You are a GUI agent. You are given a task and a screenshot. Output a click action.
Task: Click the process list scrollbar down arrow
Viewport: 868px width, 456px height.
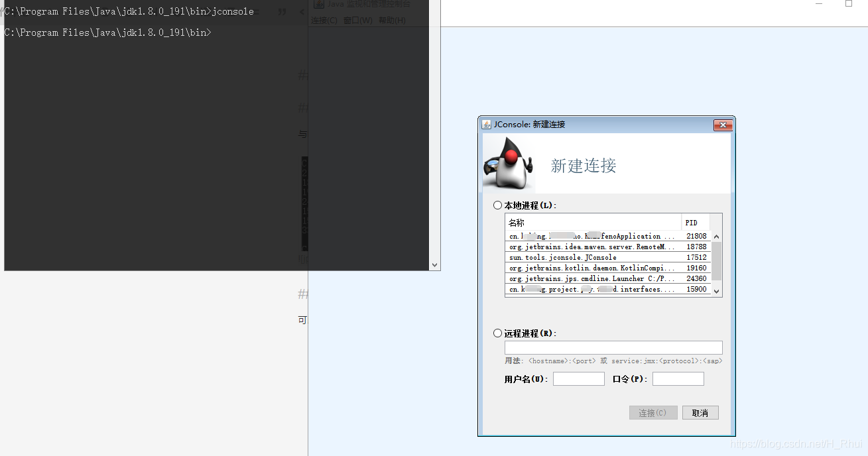point(716,290)
